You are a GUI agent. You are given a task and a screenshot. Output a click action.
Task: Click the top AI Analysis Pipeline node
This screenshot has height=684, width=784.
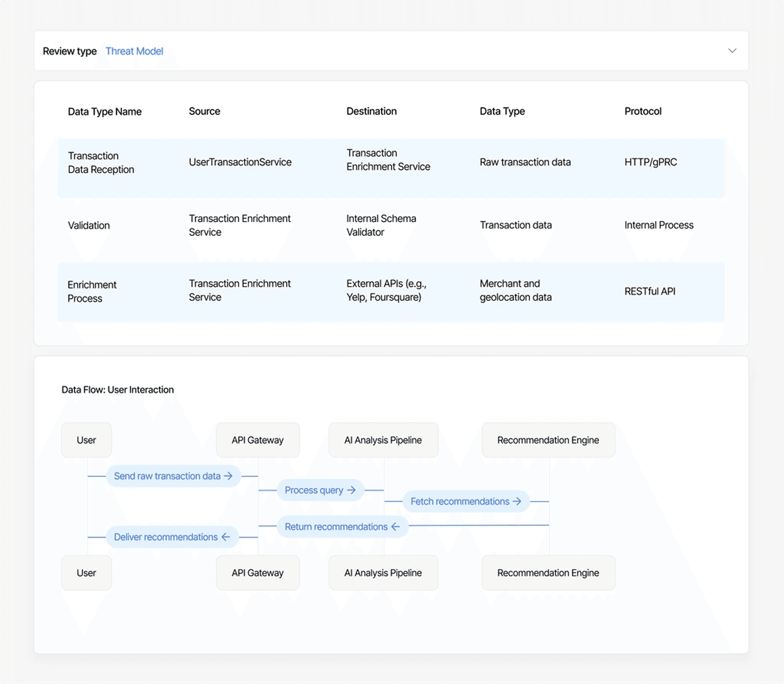point(383,440)
